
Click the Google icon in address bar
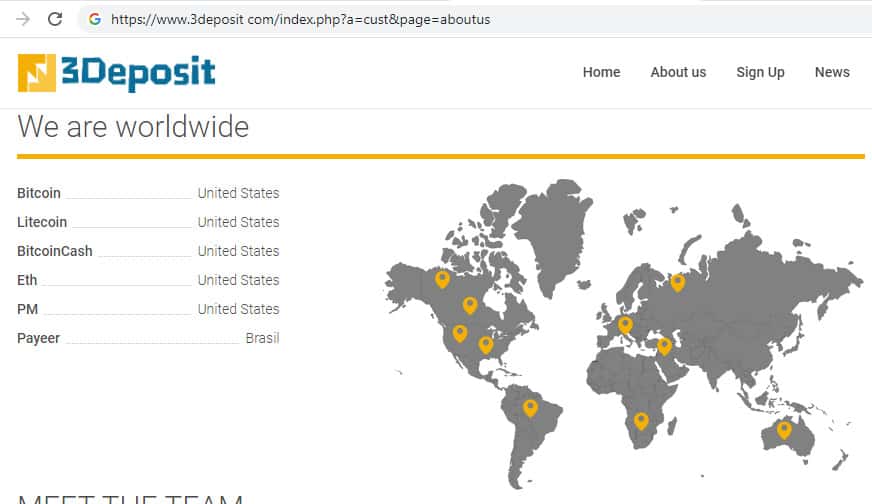pyautogui.click(x=95, y=19)
